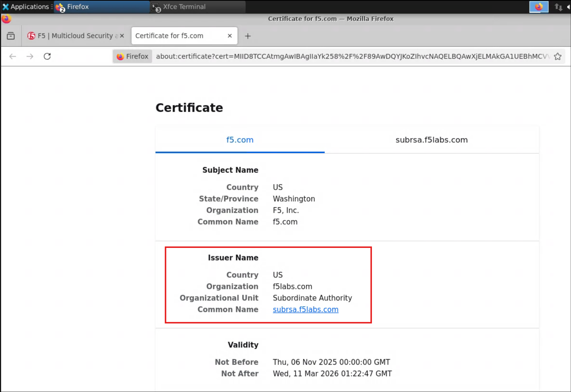Click the 'F5, Inc.' organization value
571x392 pixels.
click(x=286, y=210)
